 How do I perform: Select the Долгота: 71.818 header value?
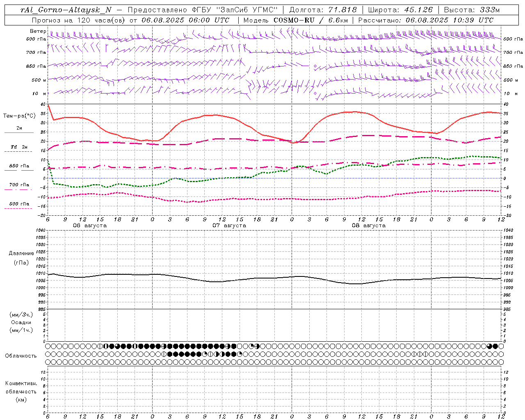coord(323,10)
